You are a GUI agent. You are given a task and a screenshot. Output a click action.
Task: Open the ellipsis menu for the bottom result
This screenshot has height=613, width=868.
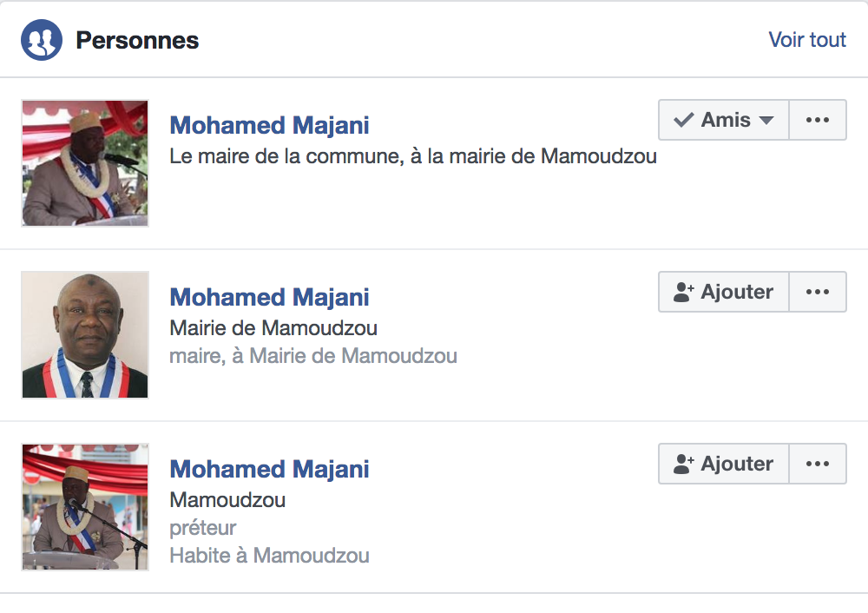pos(817,464)
